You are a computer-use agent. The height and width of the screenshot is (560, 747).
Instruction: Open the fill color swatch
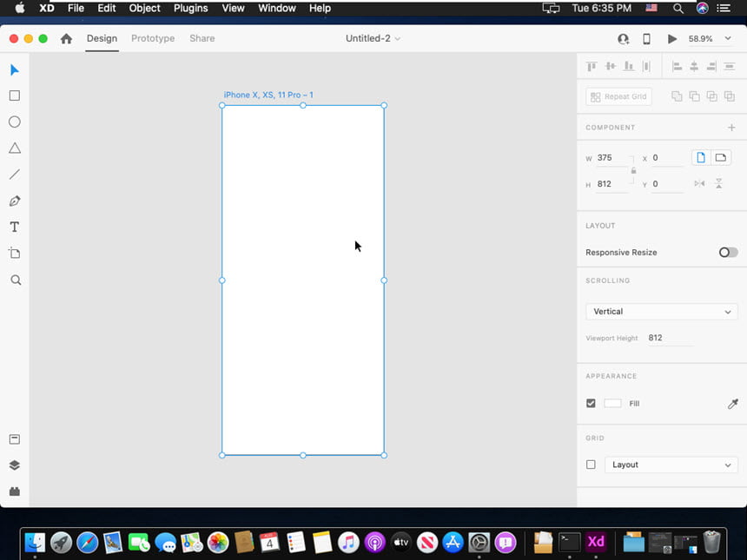pos(612,404)
